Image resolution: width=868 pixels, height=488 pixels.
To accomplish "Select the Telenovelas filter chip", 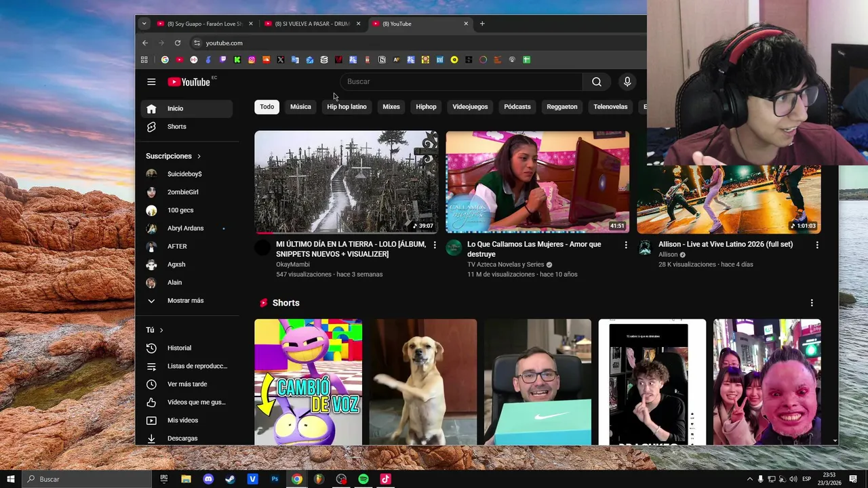I will pos(610,107).
